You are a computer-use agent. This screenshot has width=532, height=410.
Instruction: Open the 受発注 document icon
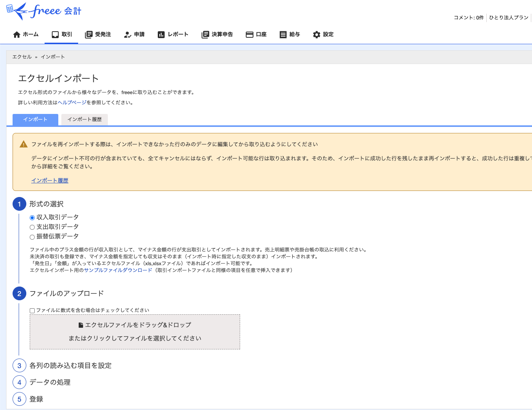tap(88, 35)
